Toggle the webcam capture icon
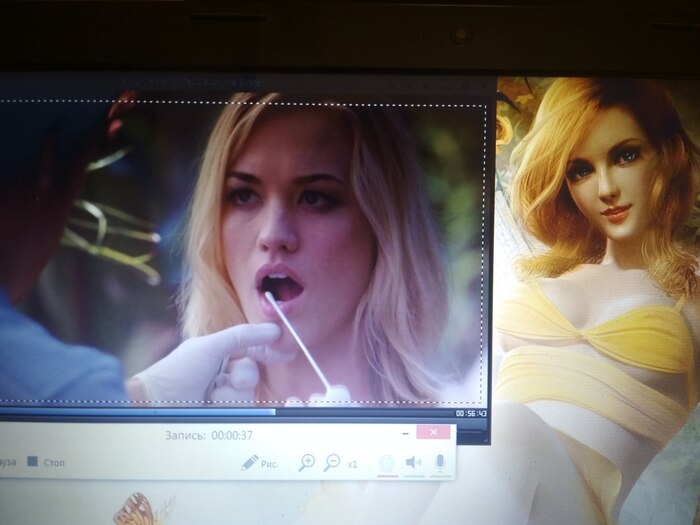This screenshot has height=525, width=700. coord(386,462)
